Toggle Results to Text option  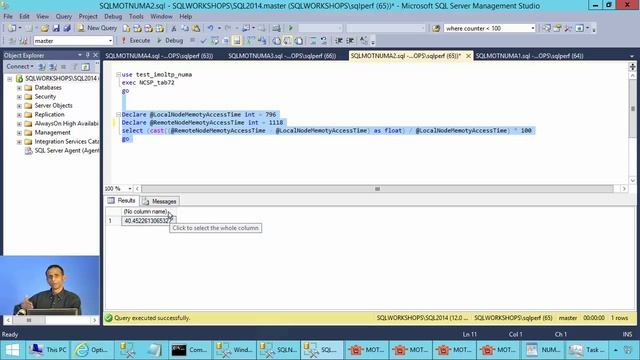pos(276,40)
